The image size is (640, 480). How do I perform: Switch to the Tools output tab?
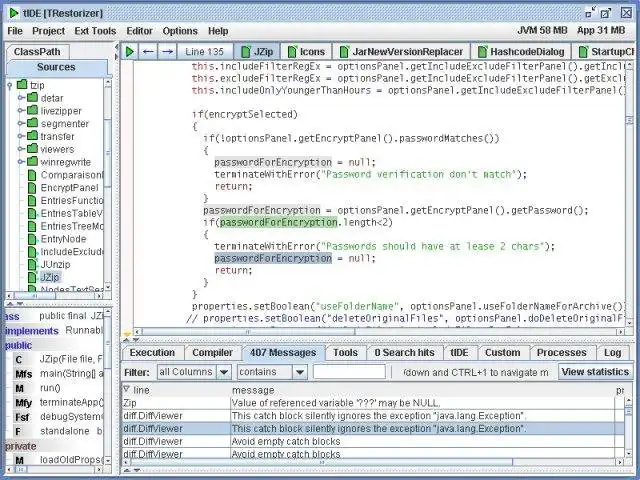pyautogui.click(x=345, y=352)
